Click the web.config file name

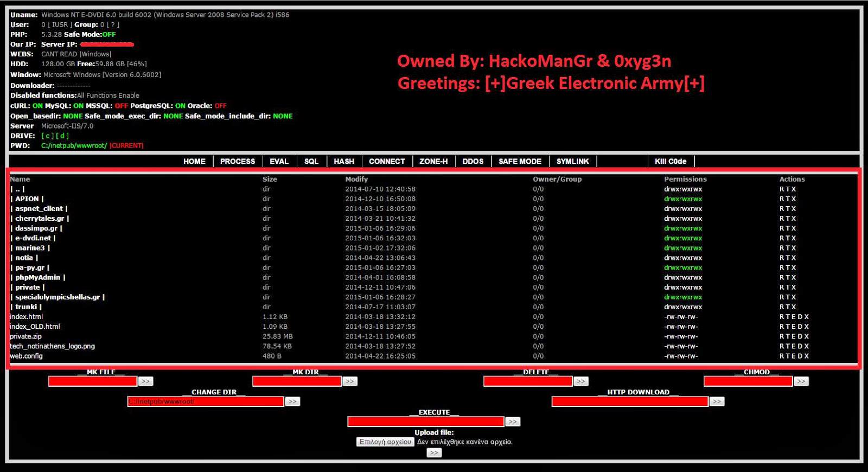point(27,356)
